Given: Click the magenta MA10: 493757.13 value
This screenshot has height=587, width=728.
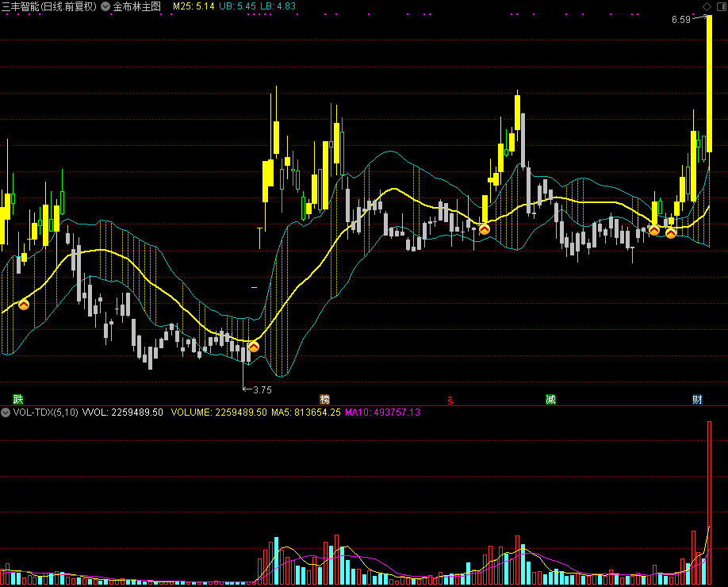Looking at the screenshot, I should (382, 412).
